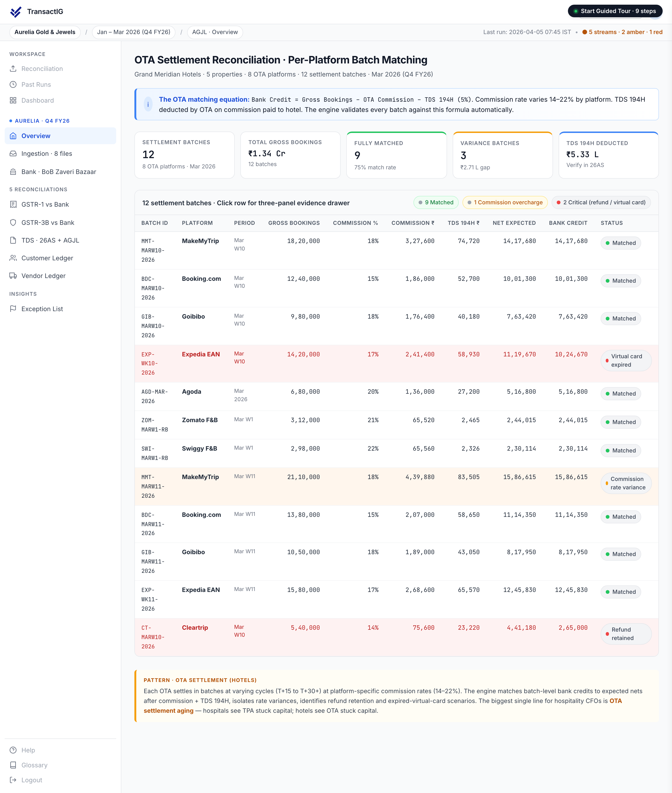This screenshot has height=793, width=672.
Task: Click the Refund retained status badge
Action: pos(626,634)
